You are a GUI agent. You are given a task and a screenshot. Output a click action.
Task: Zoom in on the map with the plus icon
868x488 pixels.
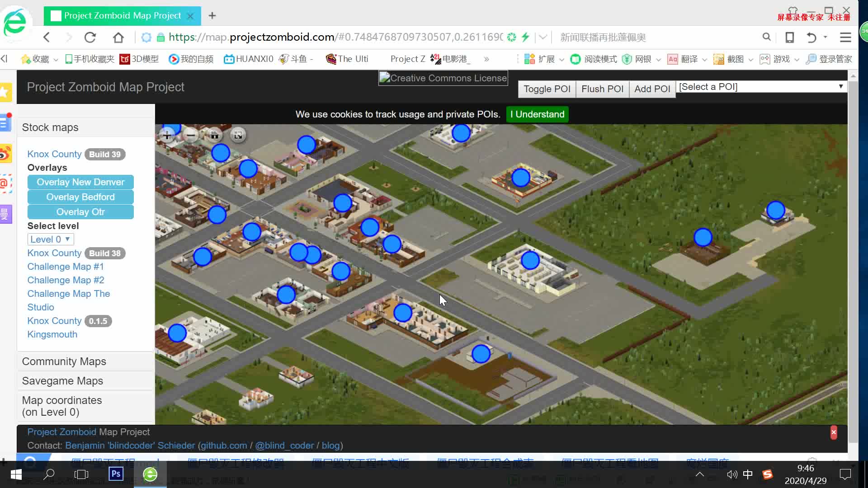coord(167,135)
